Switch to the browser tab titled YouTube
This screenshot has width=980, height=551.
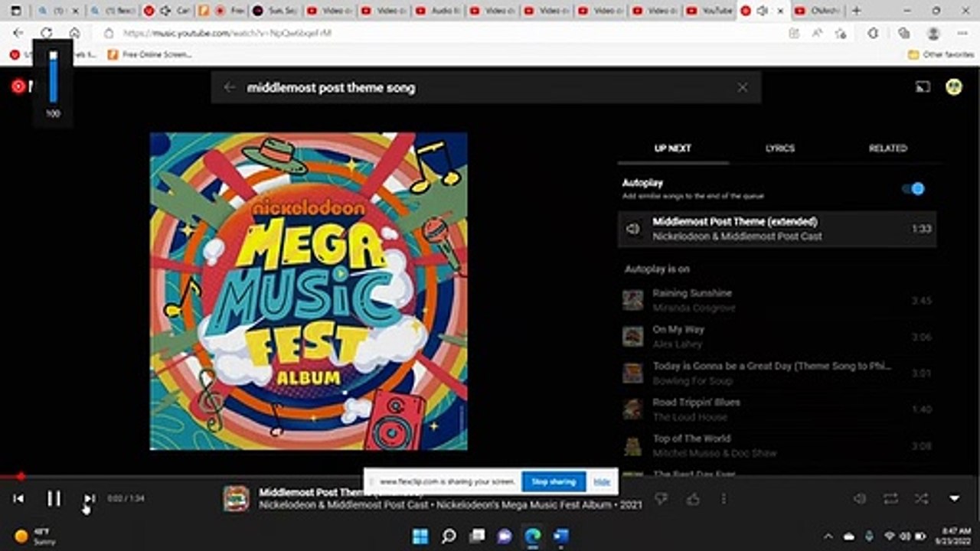[x=710, y=11]
